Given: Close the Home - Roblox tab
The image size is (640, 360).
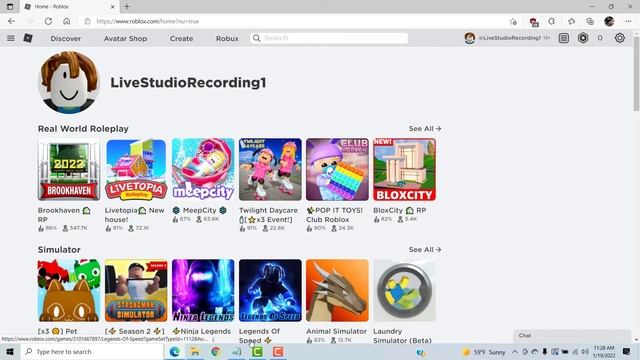Looking at the screenshot, I should [x=113, y=7].
